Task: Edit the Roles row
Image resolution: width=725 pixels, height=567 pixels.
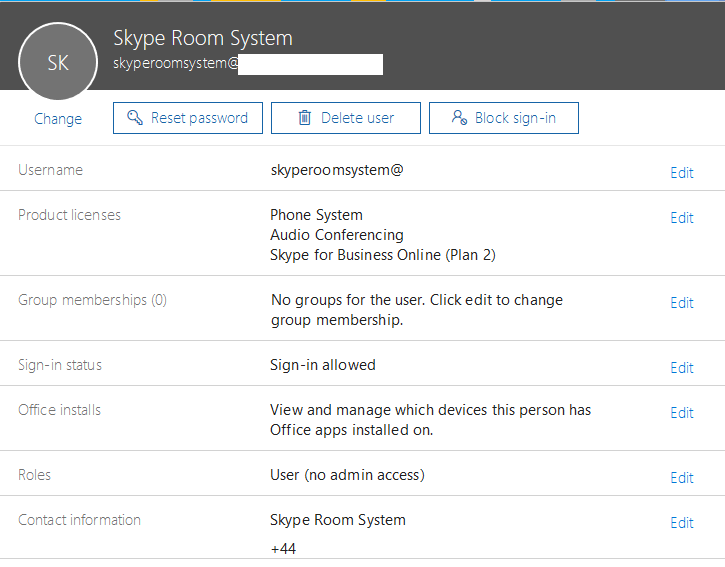Action: click(682, 478)
